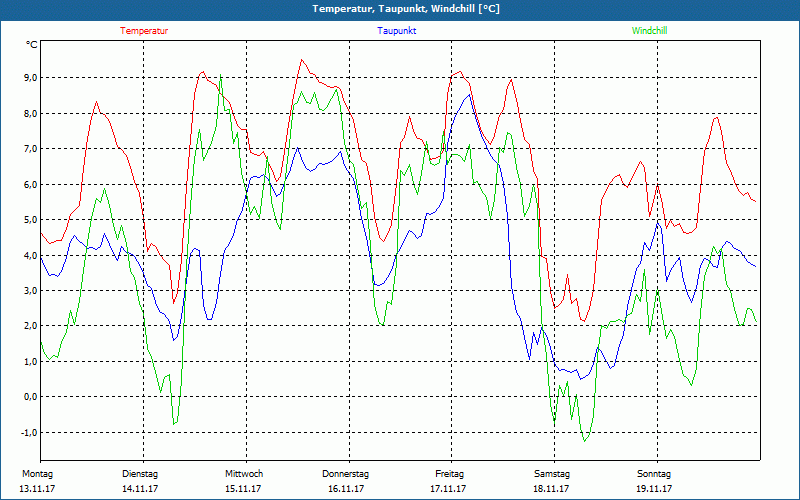
Task: Click the Freitag day label
Action: 449,474
